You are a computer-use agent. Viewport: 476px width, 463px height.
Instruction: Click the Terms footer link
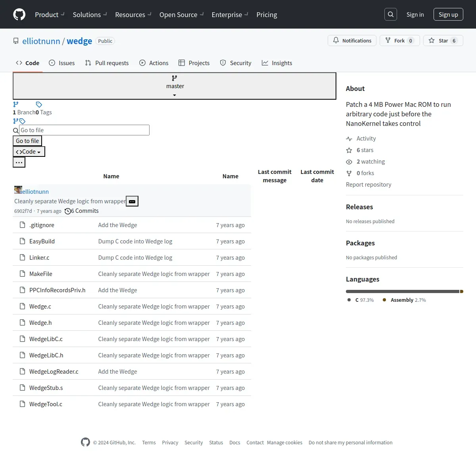[x=149, y=442]
